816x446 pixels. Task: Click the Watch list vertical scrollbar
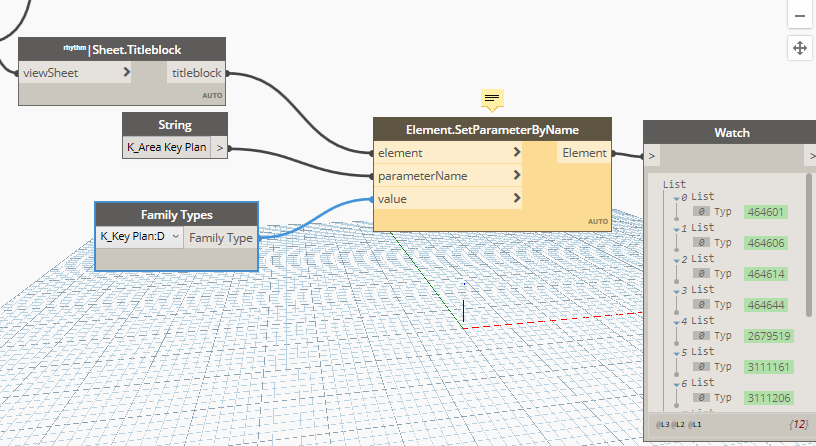[809, 245]
